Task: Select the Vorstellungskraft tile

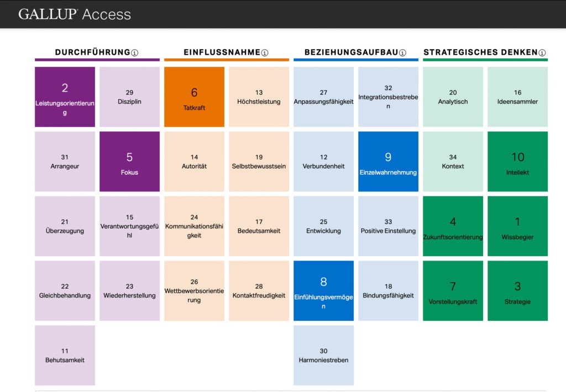Action: [453, 290]
